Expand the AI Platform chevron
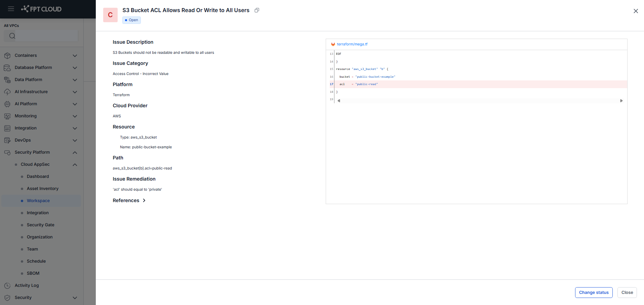Image resolution: width=644 pixels, height=305 pixels. pyautogui.click(x=75, y=104)
